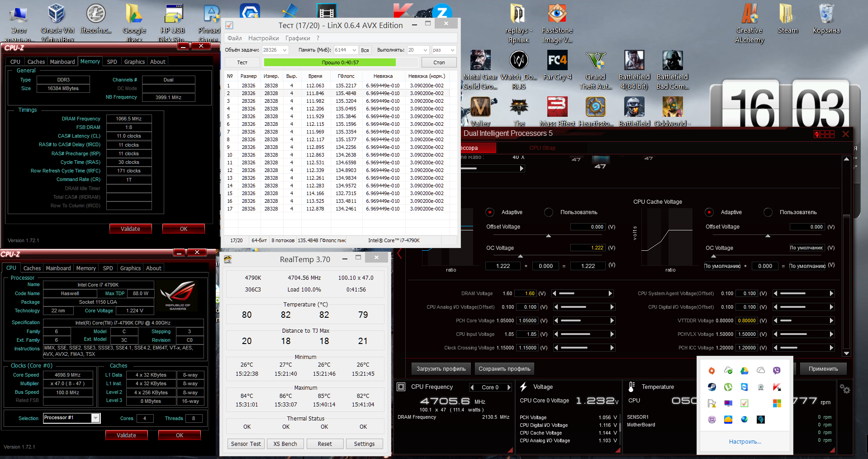Open the Processor #1 selection dropdown in CPU-Z
The width and height of the screenshot is (868, 459).
pos(71,418)
